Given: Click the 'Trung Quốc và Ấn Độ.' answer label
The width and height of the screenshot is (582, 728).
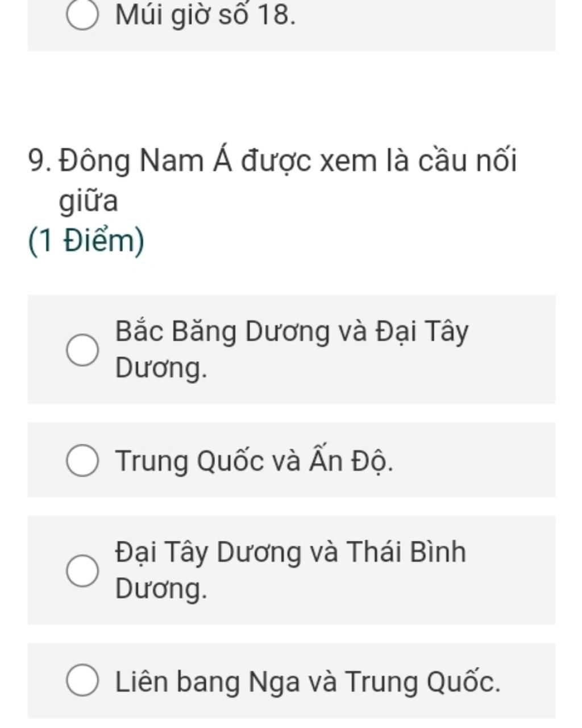Looking at the screenshot, I should 254,460.
